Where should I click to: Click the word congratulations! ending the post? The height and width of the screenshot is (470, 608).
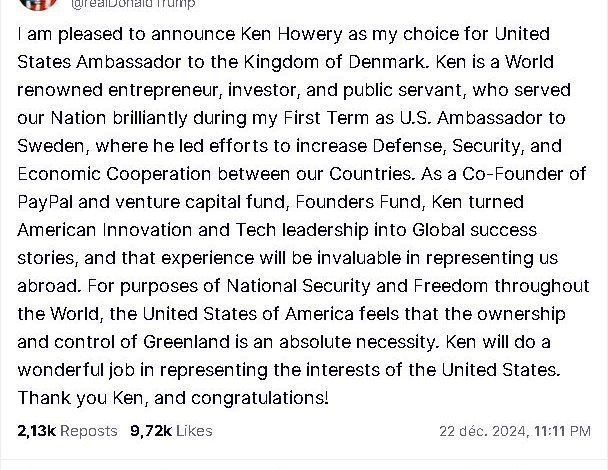pos(260,398)
